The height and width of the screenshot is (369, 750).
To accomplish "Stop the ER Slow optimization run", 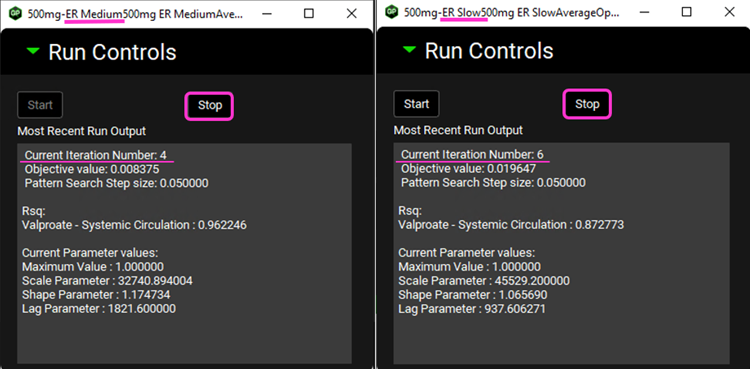I will point(587,104).
